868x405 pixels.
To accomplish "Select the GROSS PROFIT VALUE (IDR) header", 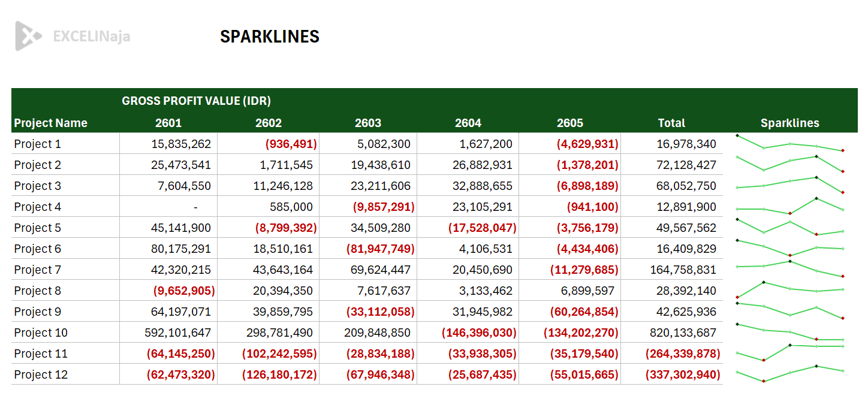I will pos(196,101).
